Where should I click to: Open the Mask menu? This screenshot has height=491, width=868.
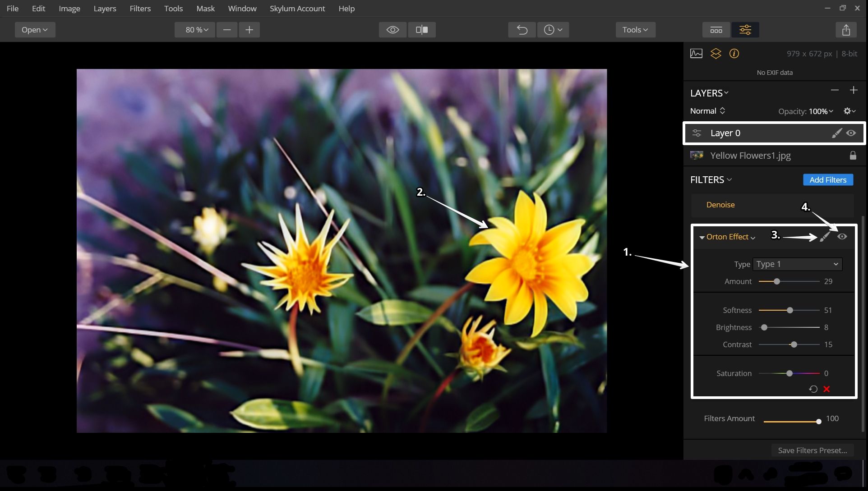point(205,9)
